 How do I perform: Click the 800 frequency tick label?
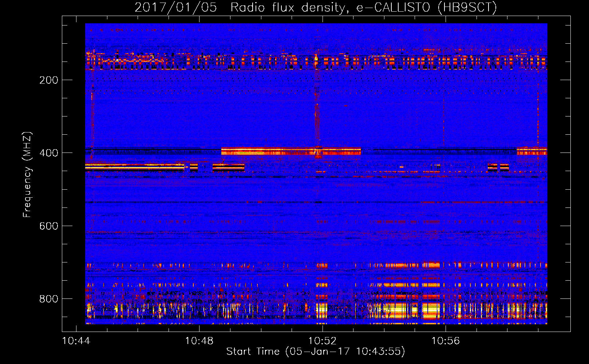click(x=49, y=299)
